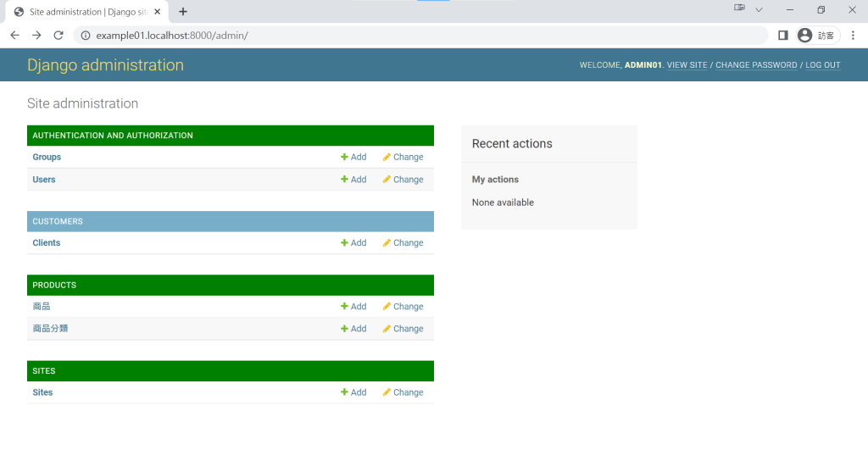
Task: Open the tab search chevron
Action: tap(759, 9)
